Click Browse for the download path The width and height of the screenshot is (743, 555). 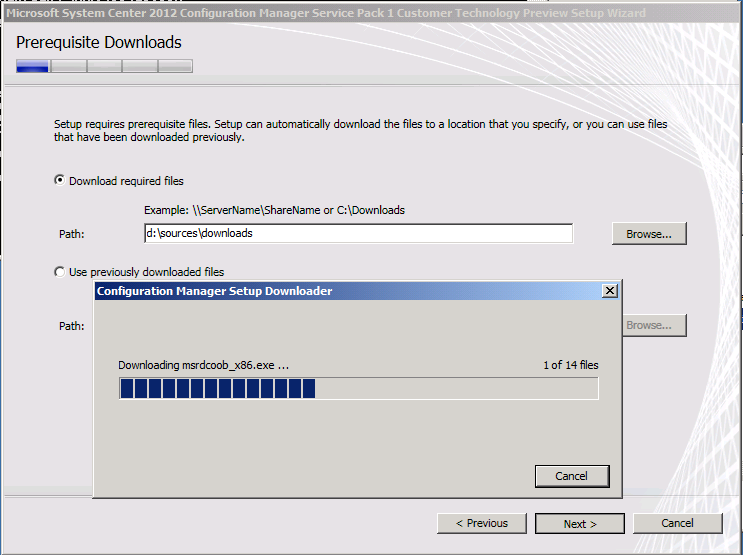[x=649, y=234]
